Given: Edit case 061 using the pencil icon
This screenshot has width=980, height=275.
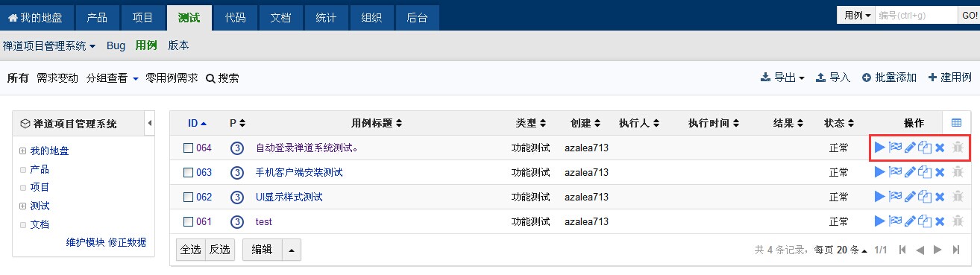Looking at the screenshot, I should [910, 221].
